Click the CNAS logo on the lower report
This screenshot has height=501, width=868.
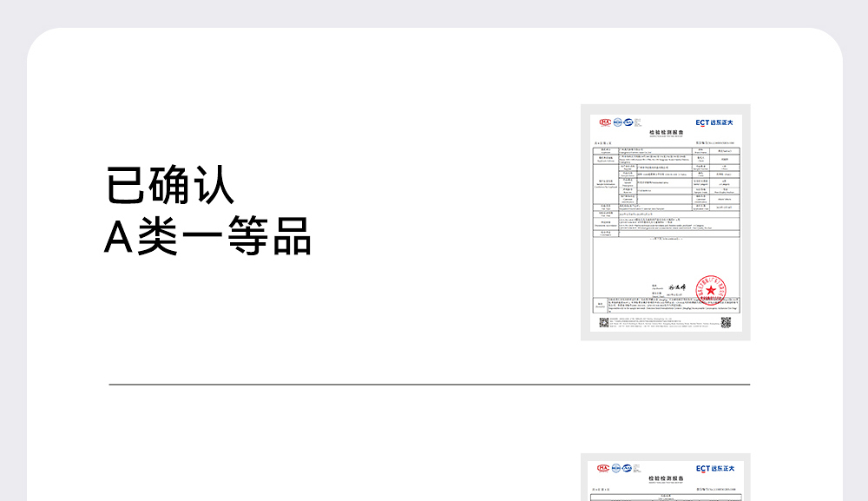628,469
